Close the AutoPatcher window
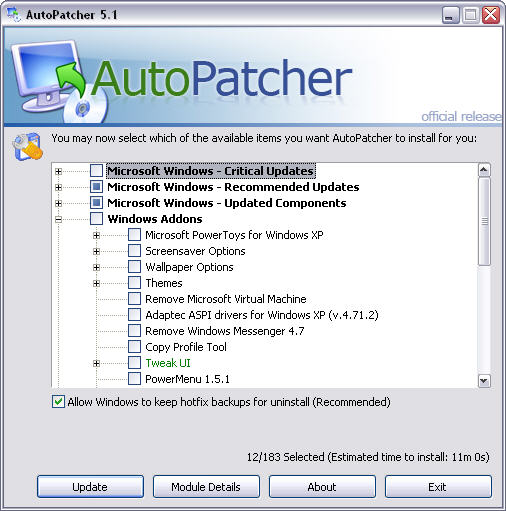The width and height of the screenshot is (506, 511). (490, 15)
